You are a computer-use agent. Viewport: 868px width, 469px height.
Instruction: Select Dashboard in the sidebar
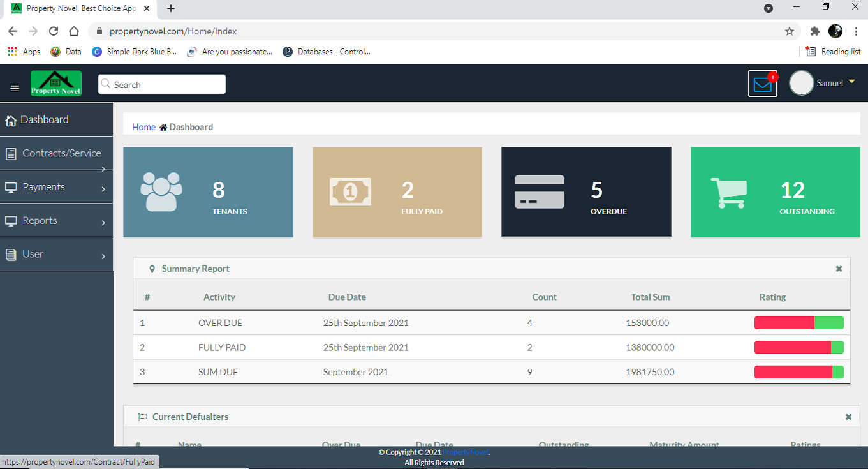pyautogui.click(x=45, y=120)
